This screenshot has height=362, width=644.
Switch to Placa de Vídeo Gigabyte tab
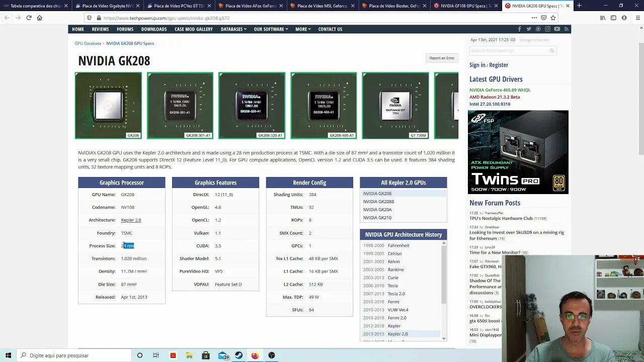107,6
